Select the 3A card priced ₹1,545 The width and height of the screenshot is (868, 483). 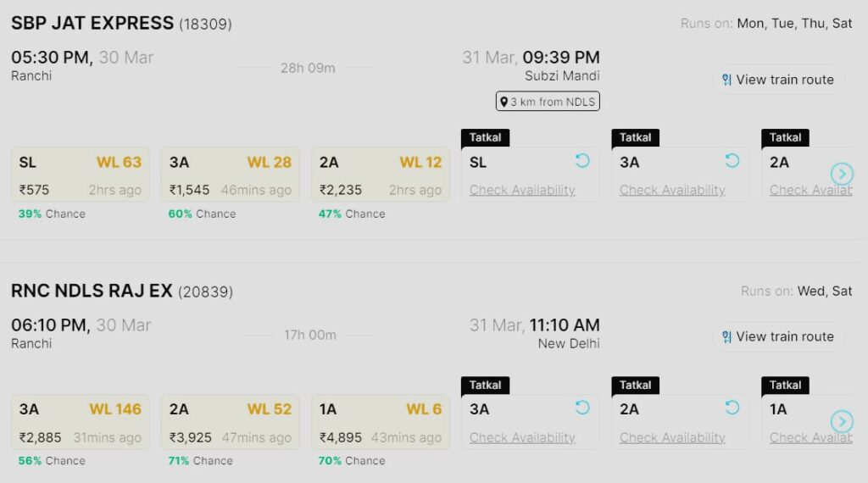pos(230,175)
